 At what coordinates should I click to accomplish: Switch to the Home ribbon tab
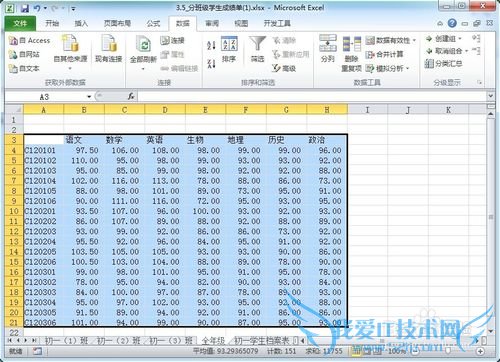52,23
